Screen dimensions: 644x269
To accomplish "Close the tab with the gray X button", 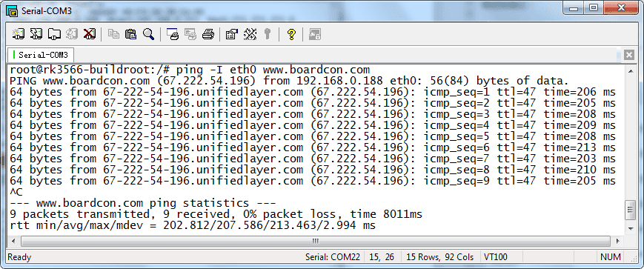I will [x=628, y=55].
